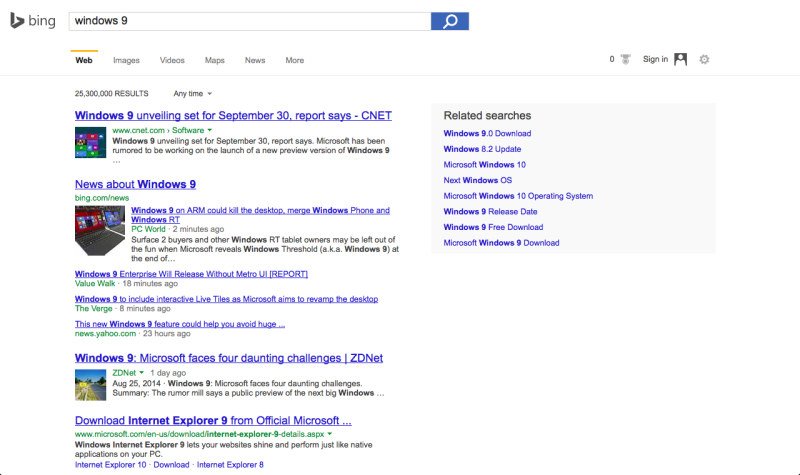Switch to the Web tab
This screenshot has height=475, width=800.
coord(84,60)
